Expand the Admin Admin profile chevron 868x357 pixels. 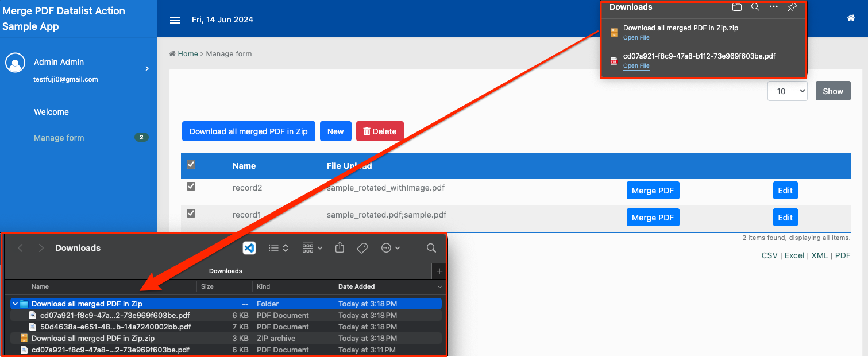[x=147, y=69]
